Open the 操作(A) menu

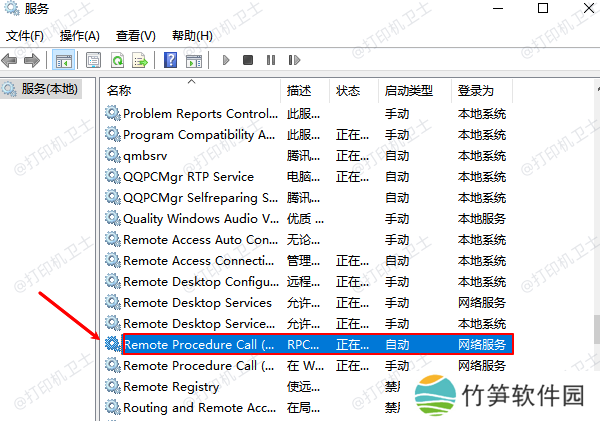point(79,36)
